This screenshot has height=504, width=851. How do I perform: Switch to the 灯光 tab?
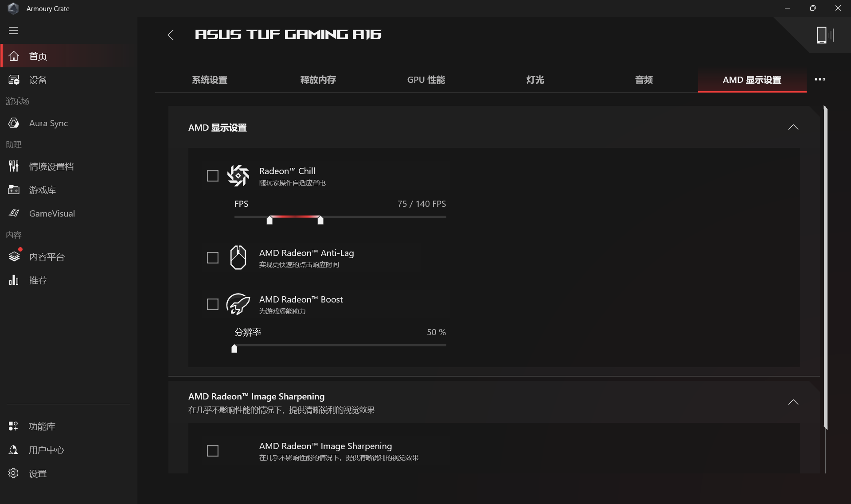coord(535,80)
